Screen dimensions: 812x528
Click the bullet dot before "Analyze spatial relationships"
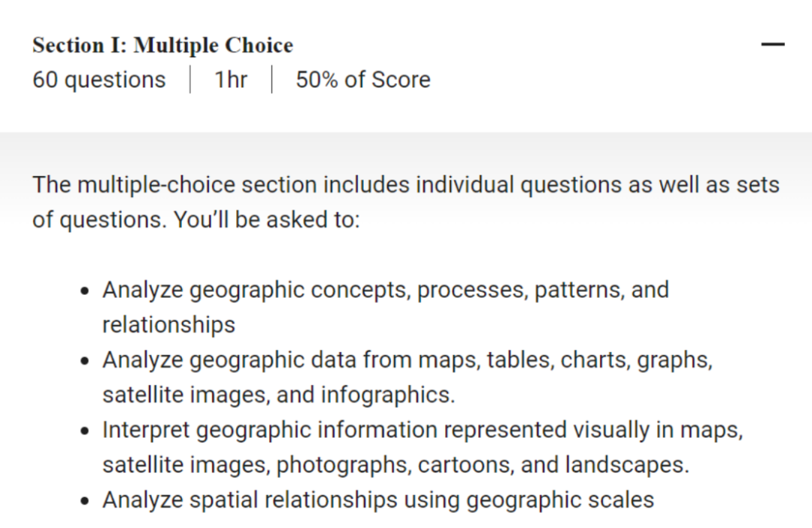(x=88, y=501)
